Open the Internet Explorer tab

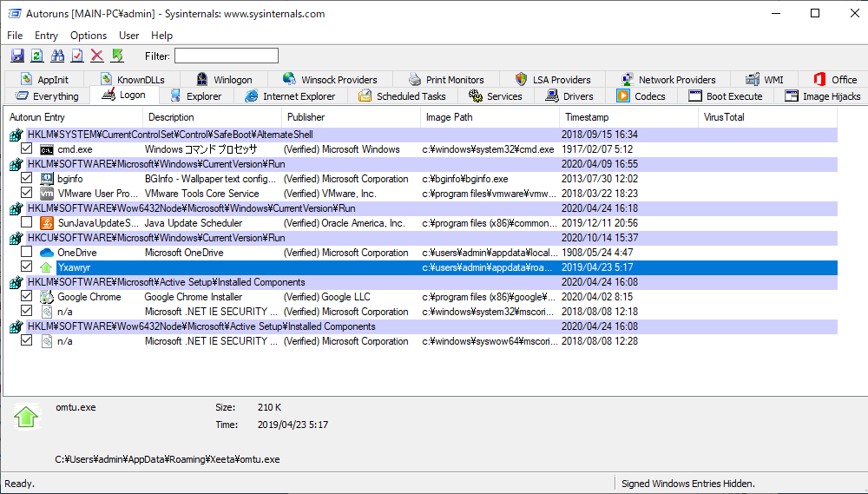(x=291, y=96)
